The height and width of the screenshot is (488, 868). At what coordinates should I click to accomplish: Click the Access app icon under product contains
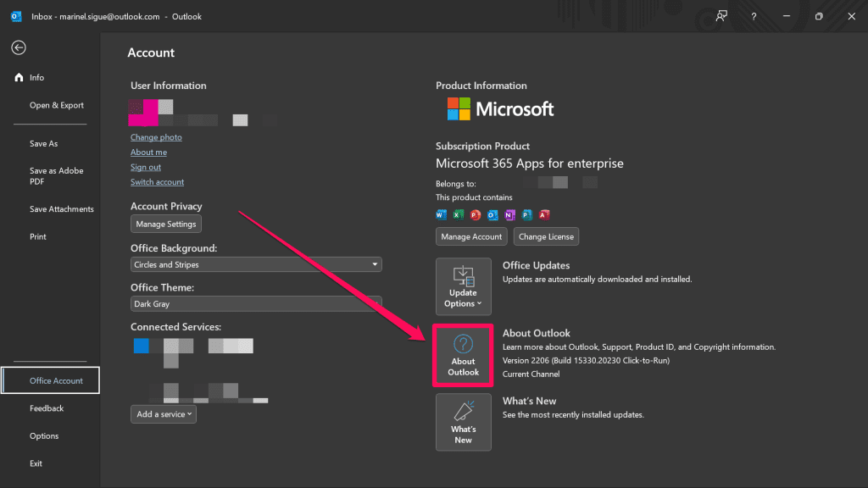[544, 214]
